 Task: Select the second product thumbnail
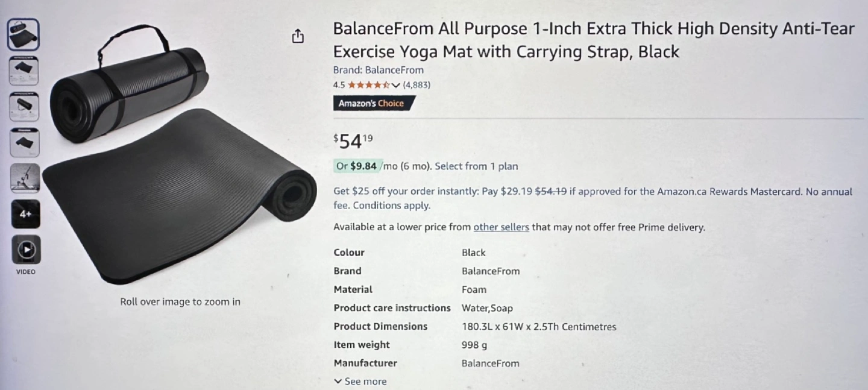pyautogui.click(x=24, y=71)
